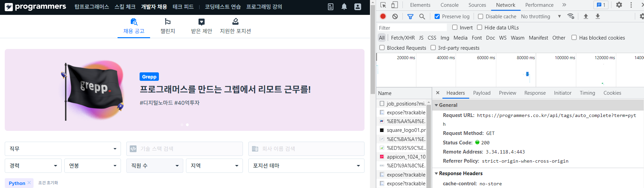Click the 기술 스택 검색 field
The height and width of the screenshot is (188, 644).
click(x=185, y=149)
